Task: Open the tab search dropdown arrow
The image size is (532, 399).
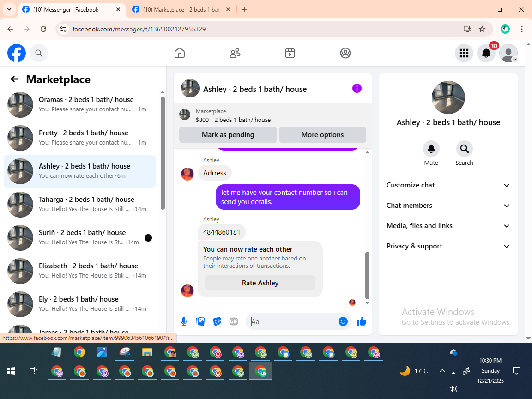Action: coord(9,10)
